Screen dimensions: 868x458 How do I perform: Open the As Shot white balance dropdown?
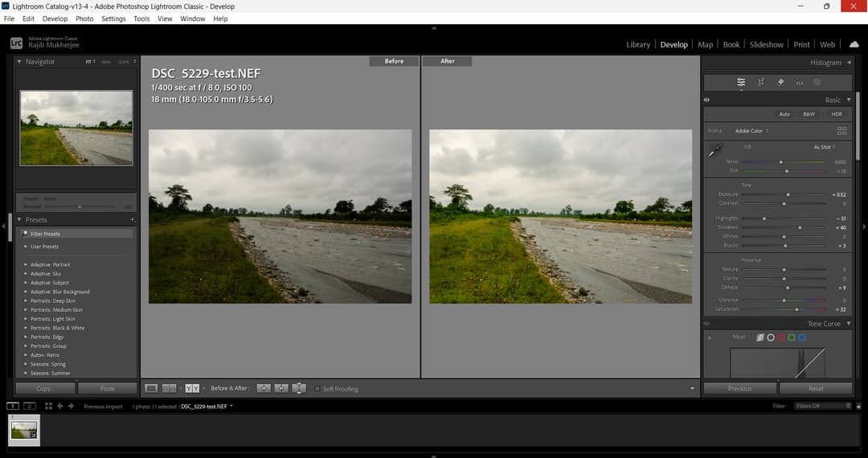[x=825, y=147]
